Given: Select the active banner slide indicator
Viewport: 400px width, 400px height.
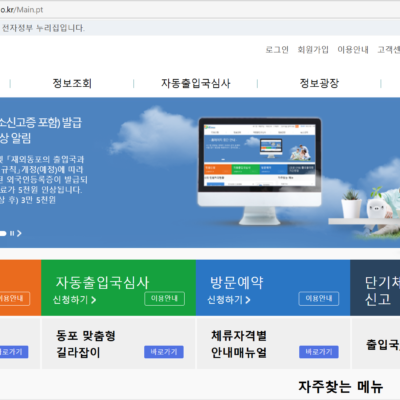Looking at the screenshot, I should [x=3, y=233].
